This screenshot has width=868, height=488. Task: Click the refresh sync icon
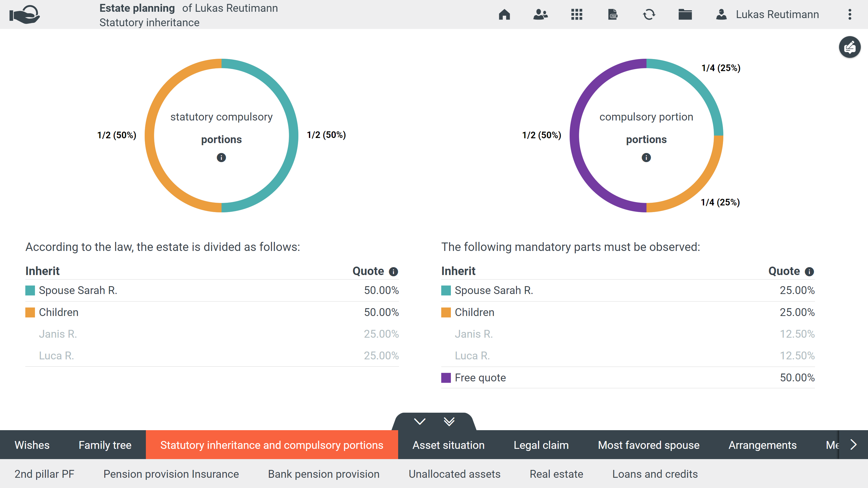(649, 14)
